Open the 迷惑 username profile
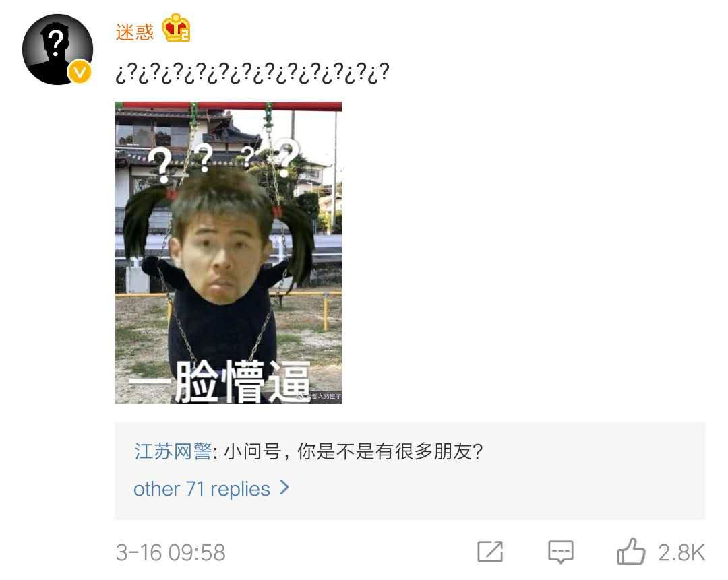Image resolution: width=728 pixels, height=580 pixels. tap(135, 32)
